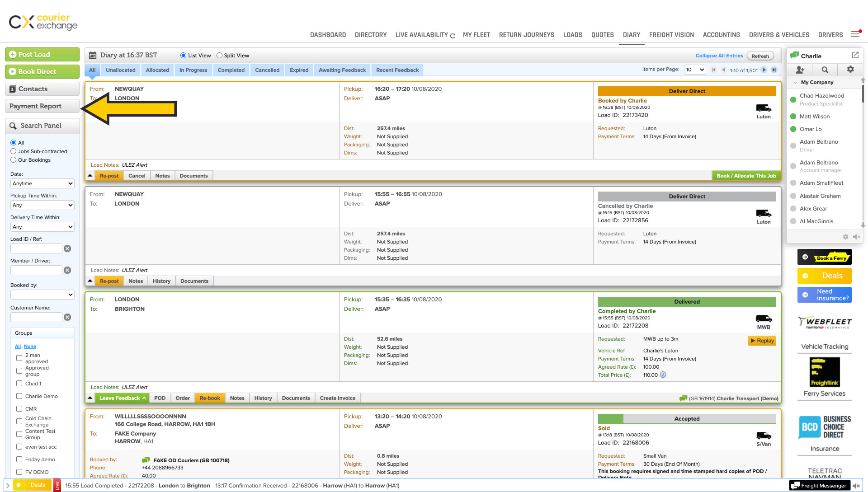Open the diary calendar icon
This screenshot has width=868, height=492.
click(x=93, y=55)
